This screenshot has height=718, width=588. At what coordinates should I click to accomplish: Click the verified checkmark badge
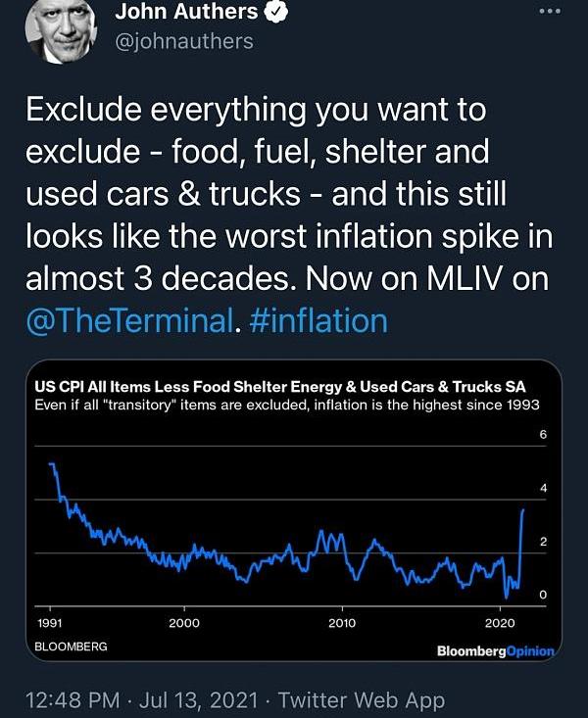click(275, 12)
